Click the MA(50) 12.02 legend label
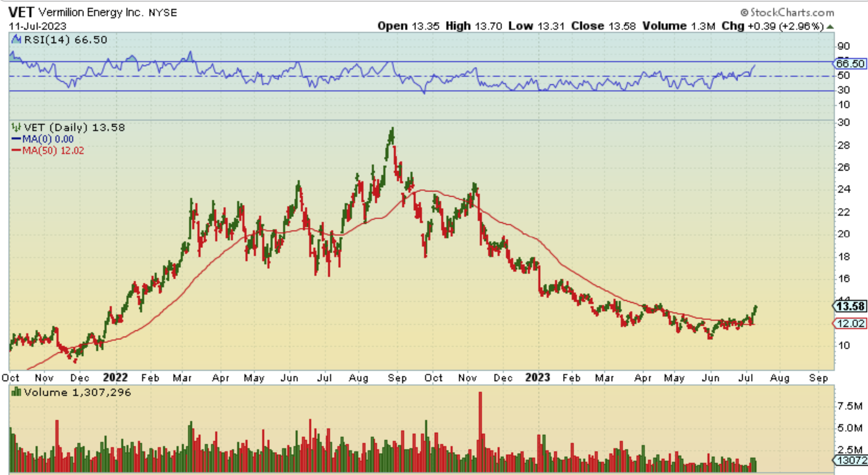 [x=53, y=151]
